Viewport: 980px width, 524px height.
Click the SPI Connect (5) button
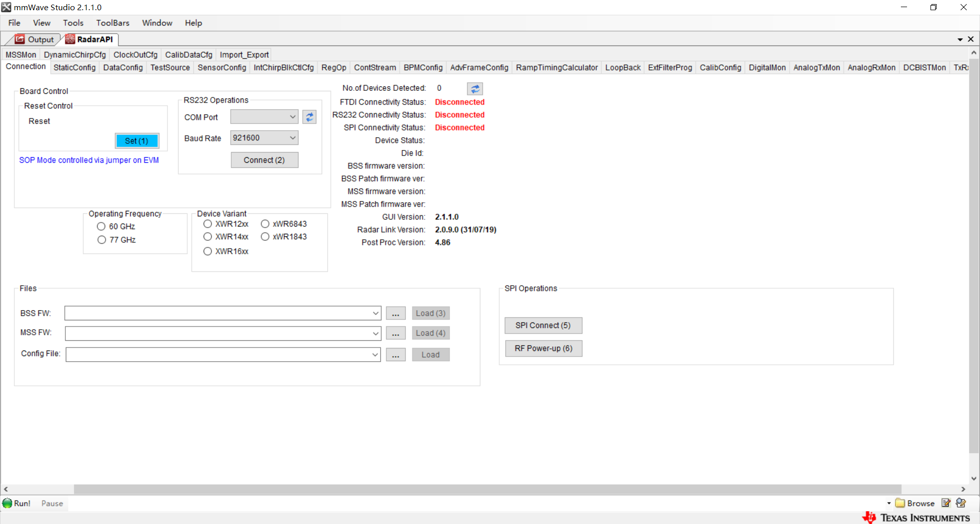coord(543,326)
